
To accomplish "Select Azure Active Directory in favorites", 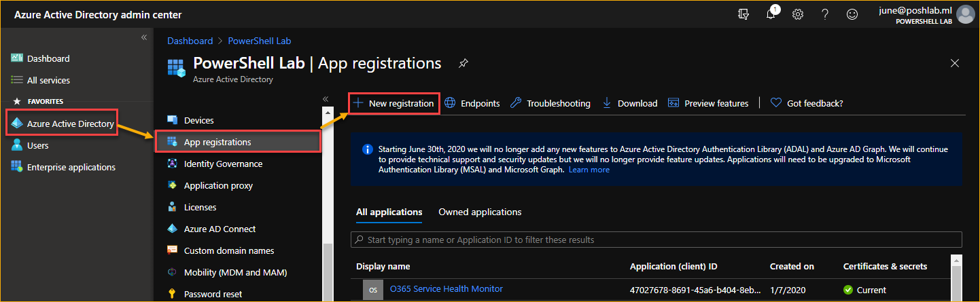I will point(61,124).
